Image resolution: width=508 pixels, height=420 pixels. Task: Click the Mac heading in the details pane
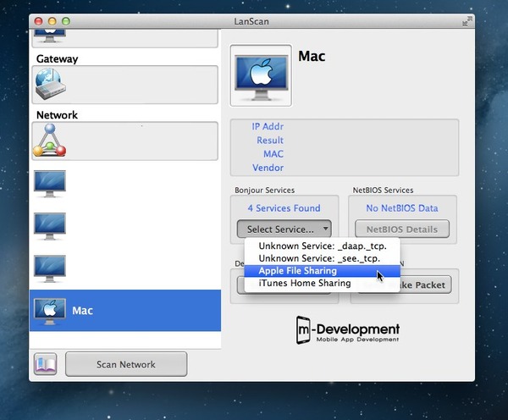click(x=312, y=56)
